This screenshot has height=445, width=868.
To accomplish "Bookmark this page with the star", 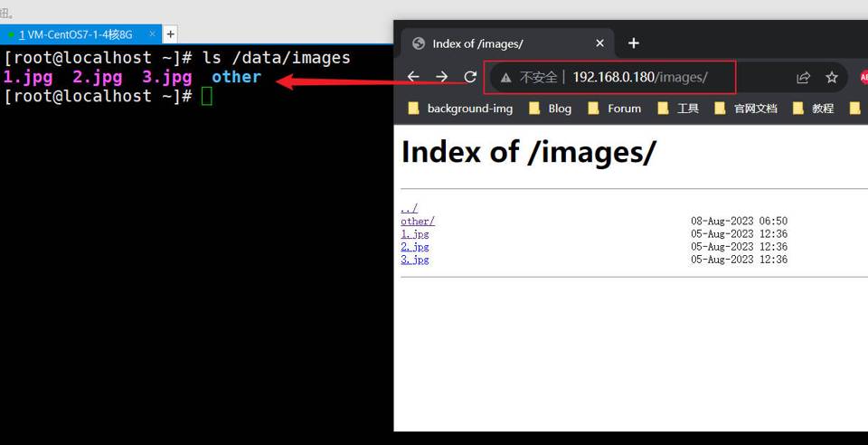I will pos(832,78).
